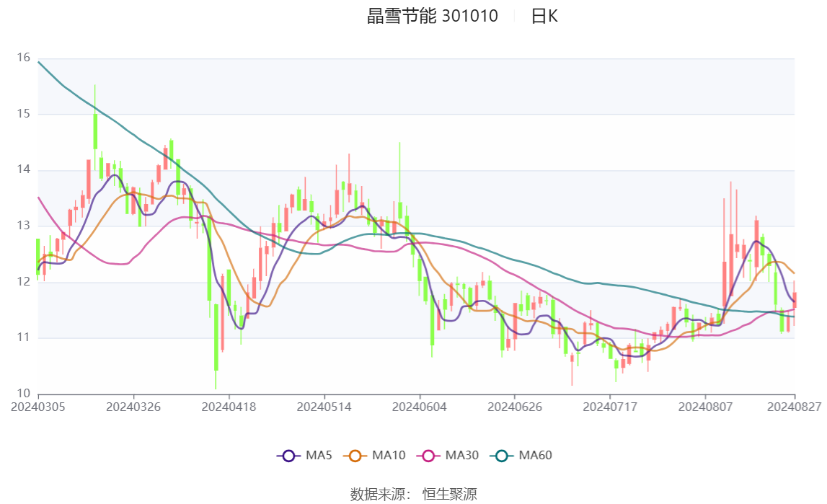Click the 20240717 date axis label

[x=610, y=407]
